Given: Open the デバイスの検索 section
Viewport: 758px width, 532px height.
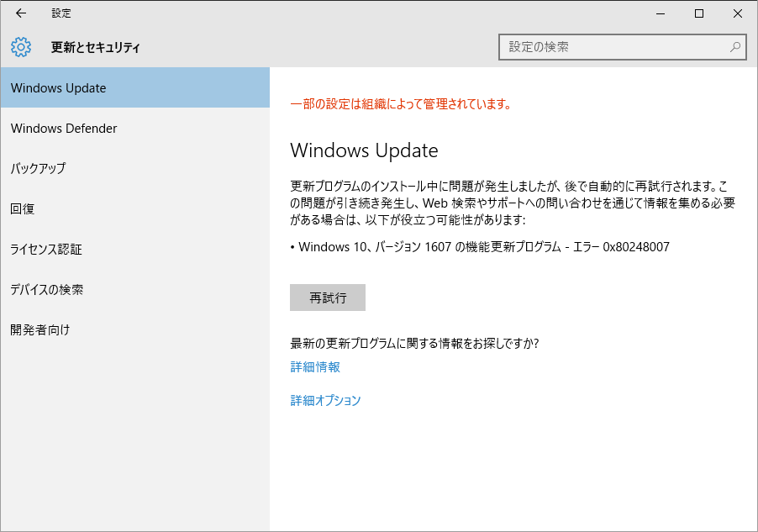Looking at the screenshot, I should click(134, 289).
